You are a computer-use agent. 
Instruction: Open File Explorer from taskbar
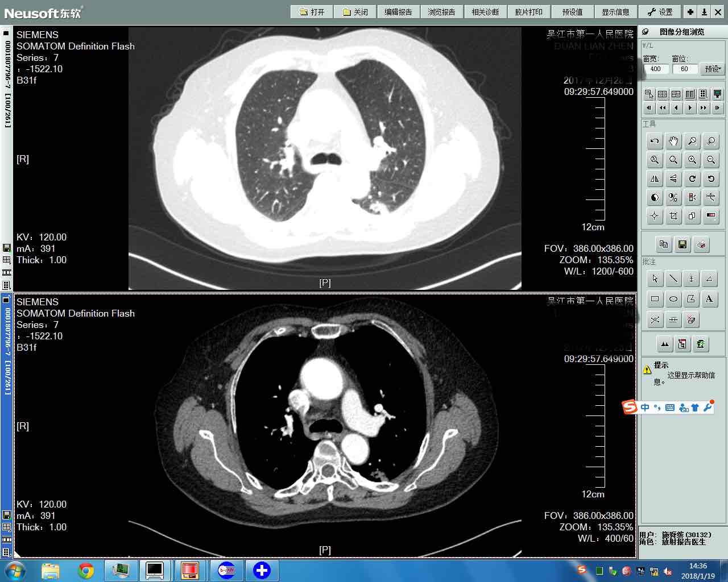pos(51,571)
